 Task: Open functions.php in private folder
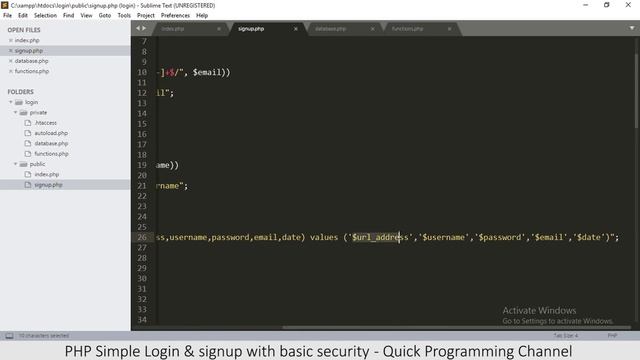point(51,154)
